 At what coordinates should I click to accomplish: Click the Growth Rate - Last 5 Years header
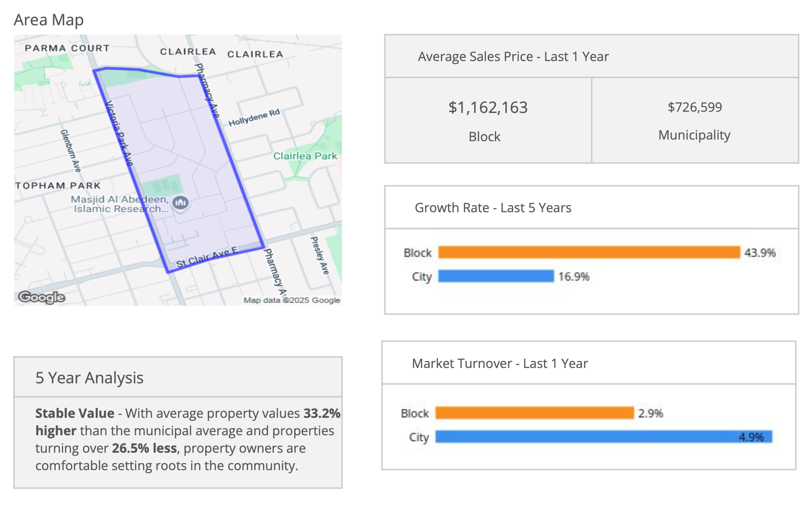point(493,208)
